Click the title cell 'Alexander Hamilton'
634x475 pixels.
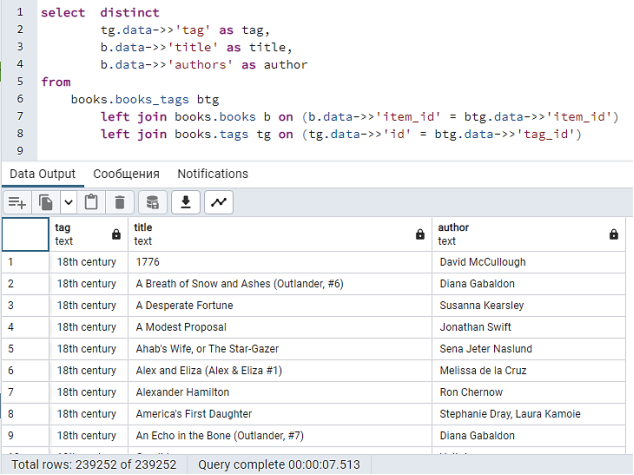click(x=280, y=393)
